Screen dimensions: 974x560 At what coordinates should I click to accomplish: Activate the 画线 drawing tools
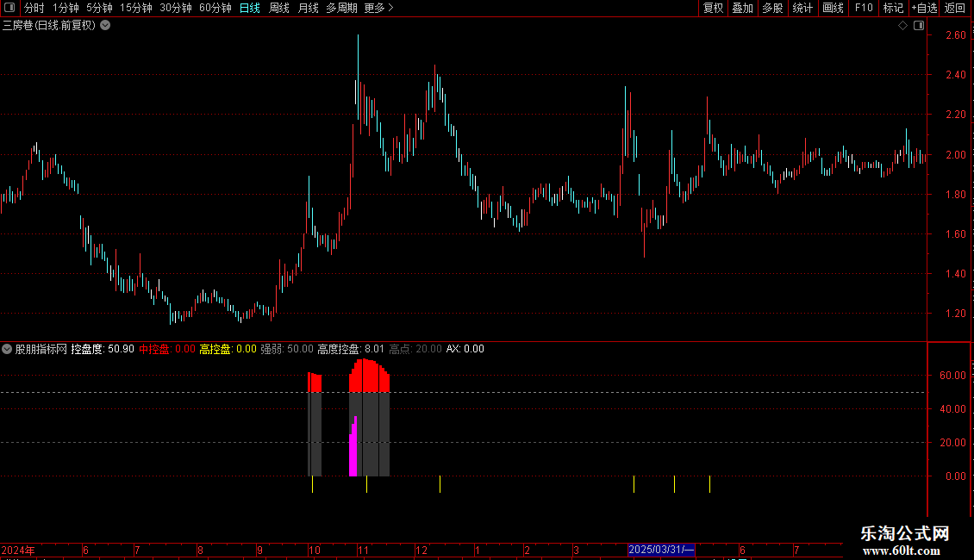833,8
